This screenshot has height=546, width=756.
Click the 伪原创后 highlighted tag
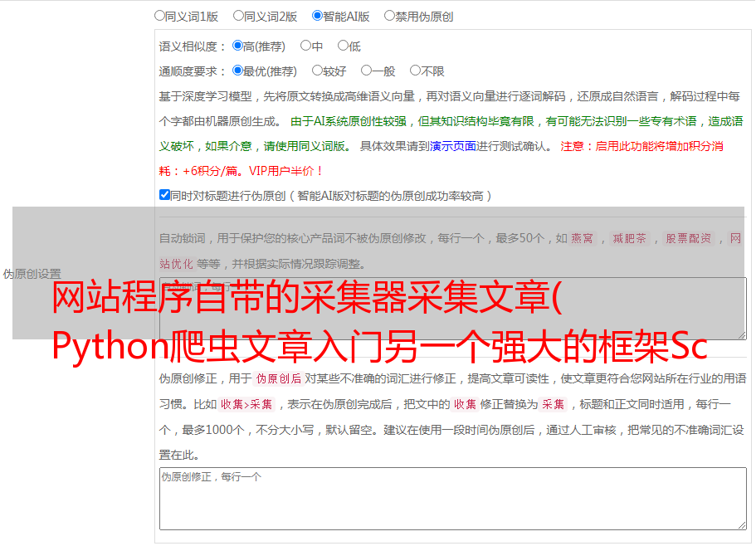coord(279,378)
